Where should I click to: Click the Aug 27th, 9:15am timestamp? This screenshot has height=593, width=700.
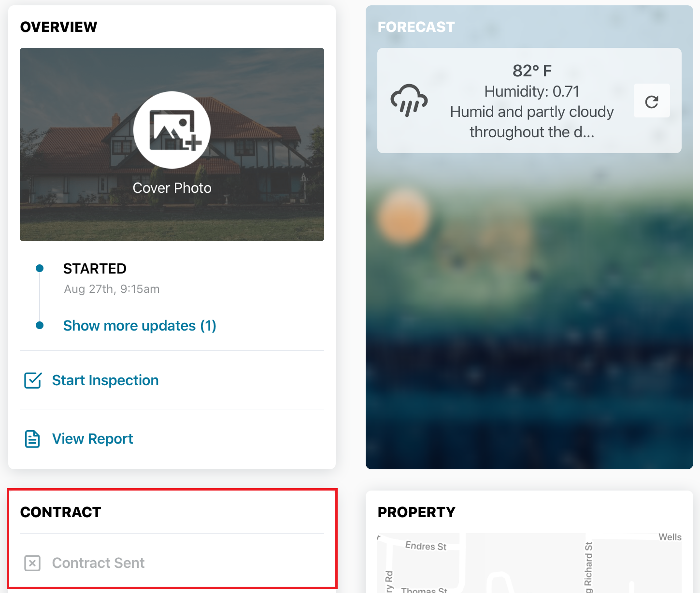tap(112, 289)
